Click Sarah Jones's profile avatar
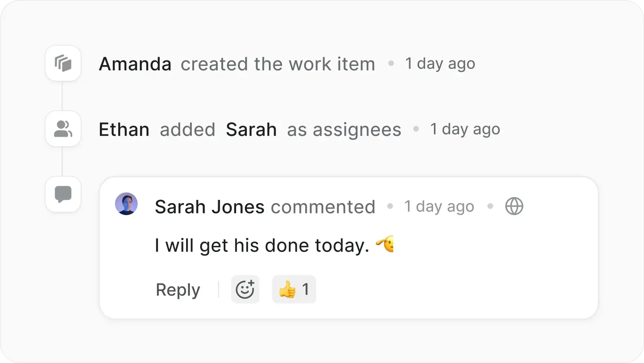Image resolution: width=644 pixels, height=363 pixels. pyautogui.click(x=126, y=204)
